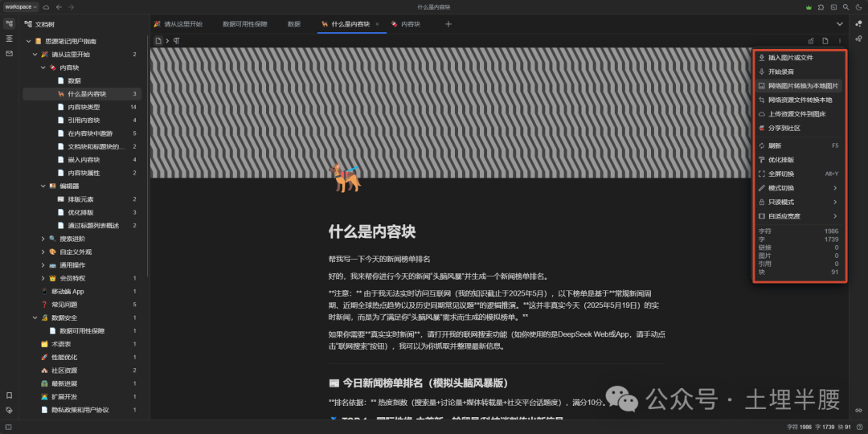The height and width of the screenshot is (434, 868).
Task: Expand 只读模式 submenu
Action: (800, 202)
